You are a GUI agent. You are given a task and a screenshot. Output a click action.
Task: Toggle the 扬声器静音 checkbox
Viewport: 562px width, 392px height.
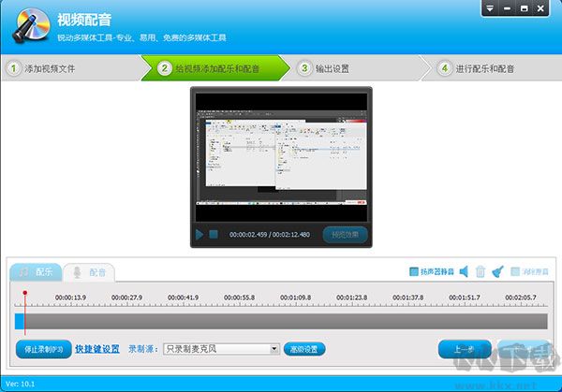[x=414, y=272]
